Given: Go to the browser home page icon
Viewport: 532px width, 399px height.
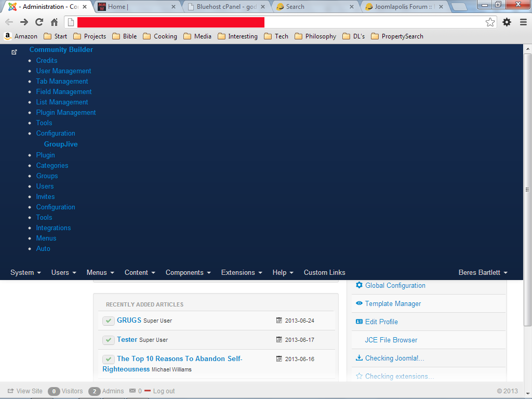Looking at the screenshot, I should click(54, 22).
